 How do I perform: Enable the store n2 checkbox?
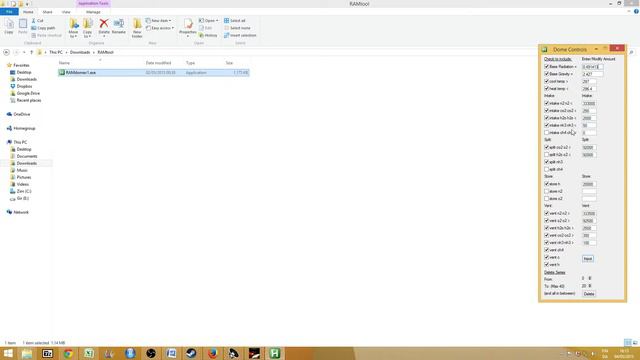(547, 191)
